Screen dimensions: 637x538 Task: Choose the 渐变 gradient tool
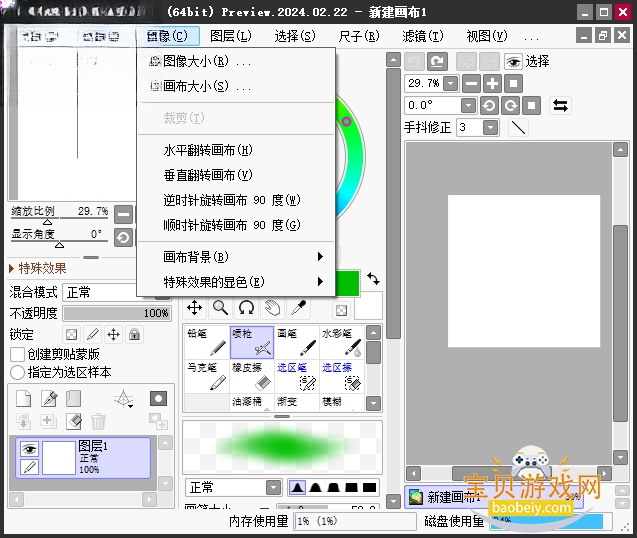point(297,402)
